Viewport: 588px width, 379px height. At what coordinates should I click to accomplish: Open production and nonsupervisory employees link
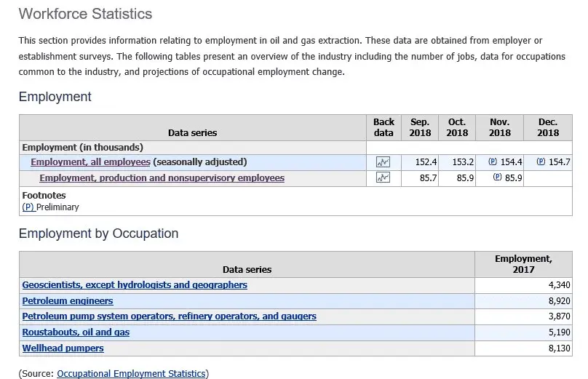pos(162,178)
